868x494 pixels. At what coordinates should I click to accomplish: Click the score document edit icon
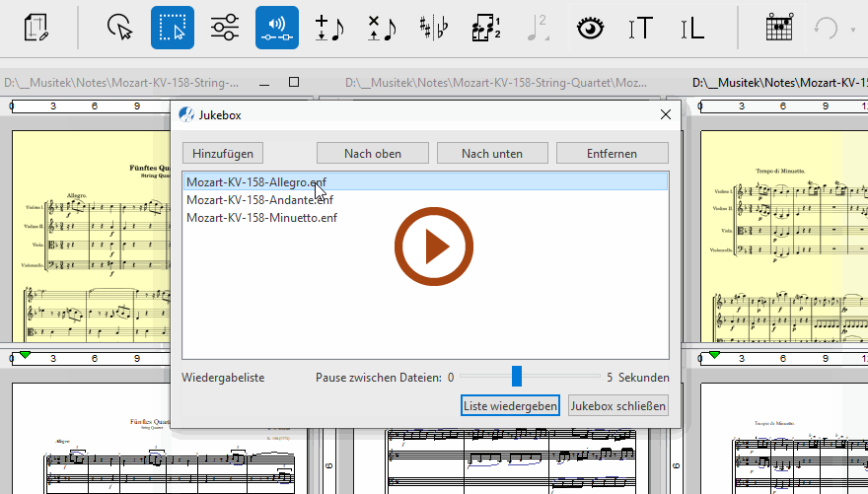pyautogui.click(x=37, y=28)
